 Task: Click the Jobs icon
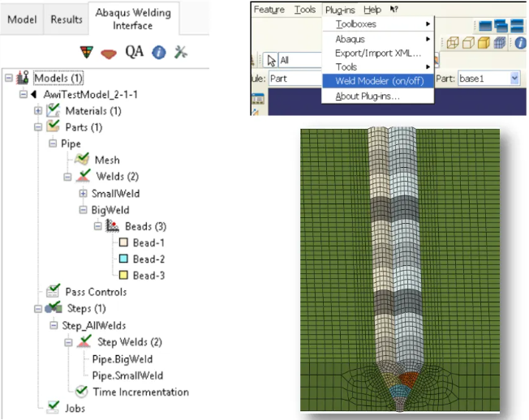[53, 408]
